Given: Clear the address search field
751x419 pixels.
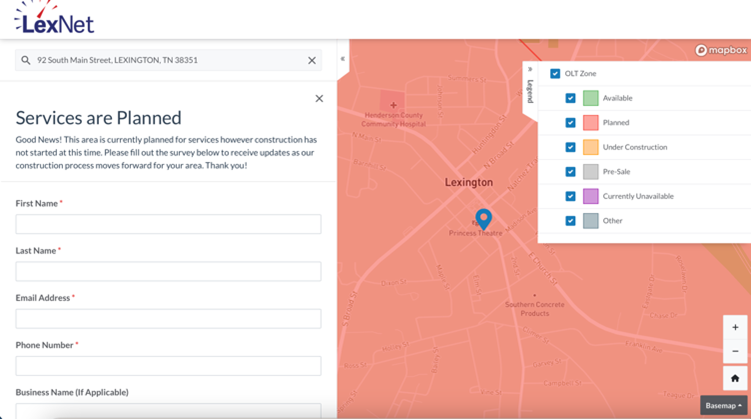Looking at the screenshot, I should point(312,60).
